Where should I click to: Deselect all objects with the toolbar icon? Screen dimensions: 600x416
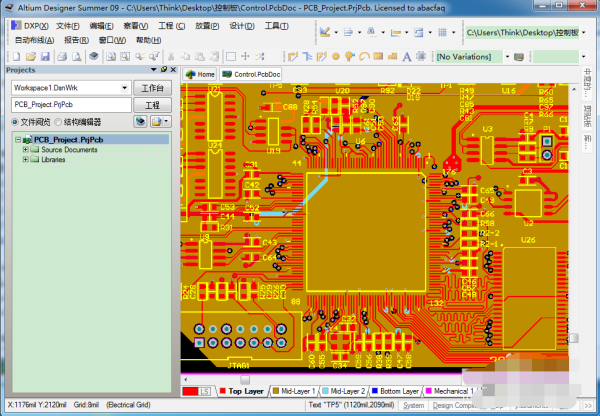(260, 57)
